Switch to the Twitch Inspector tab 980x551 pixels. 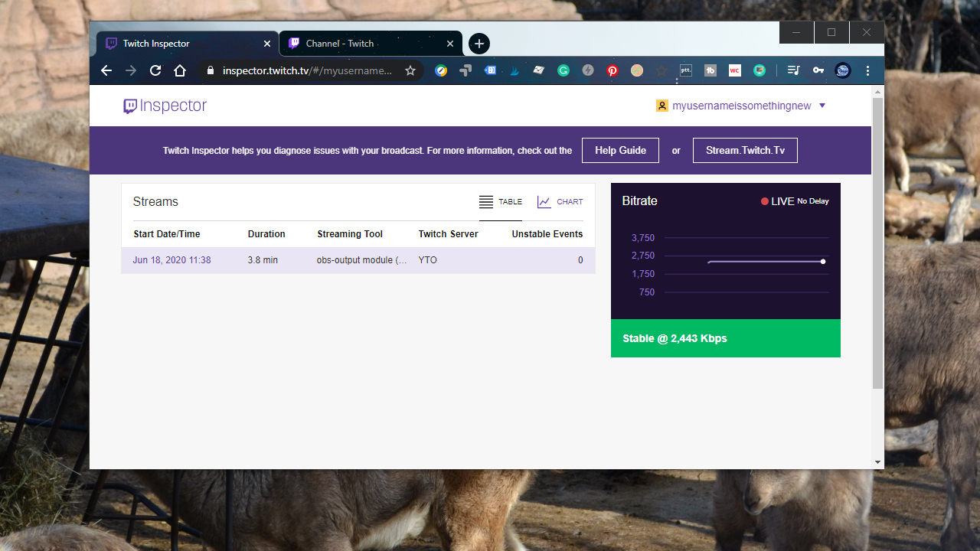coord(187,44)
